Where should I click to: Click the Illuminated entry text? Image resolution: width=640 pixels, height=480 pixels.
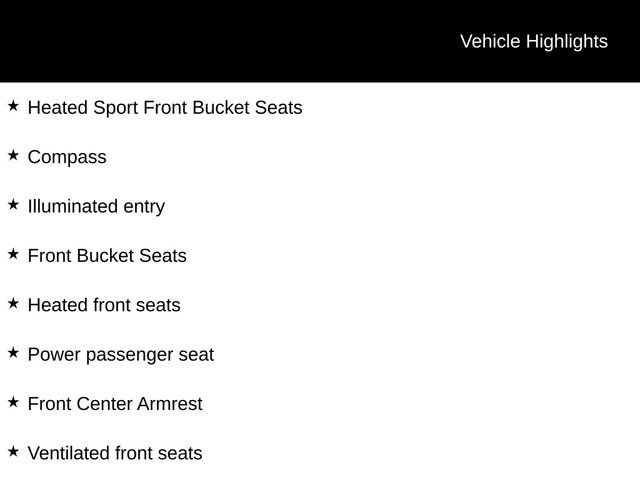coord(96,207)
